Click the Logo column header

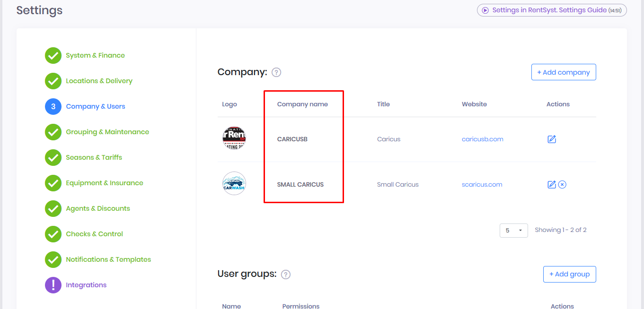click(229, 104)
